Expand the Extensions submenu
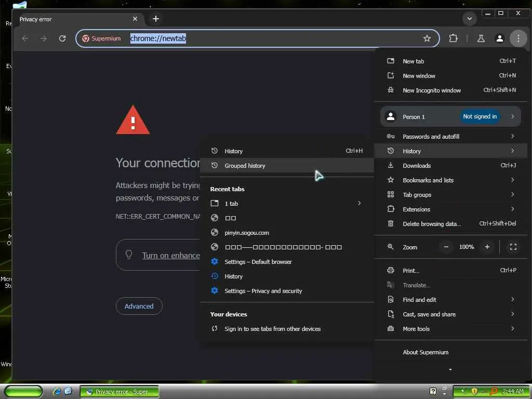The height and width of the screenshot is (399, 532). click(451, 209)
